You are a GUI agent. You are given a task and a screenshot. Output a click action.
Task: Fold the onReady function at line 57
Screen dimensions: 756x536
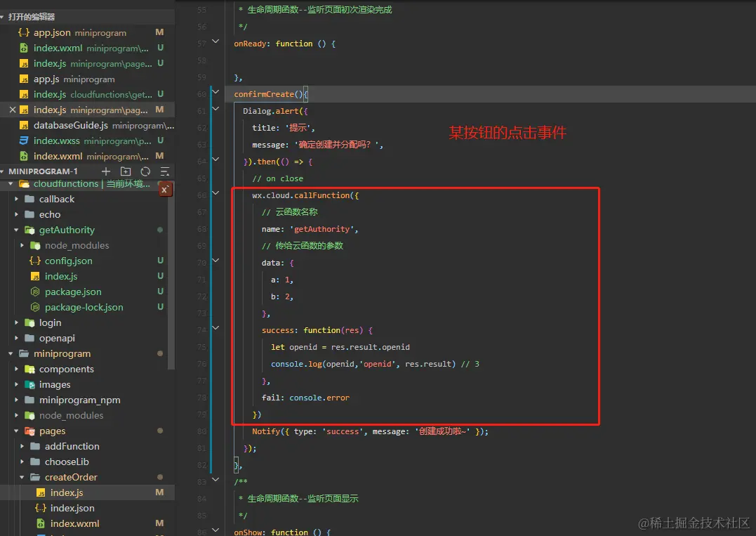point(215,44)
